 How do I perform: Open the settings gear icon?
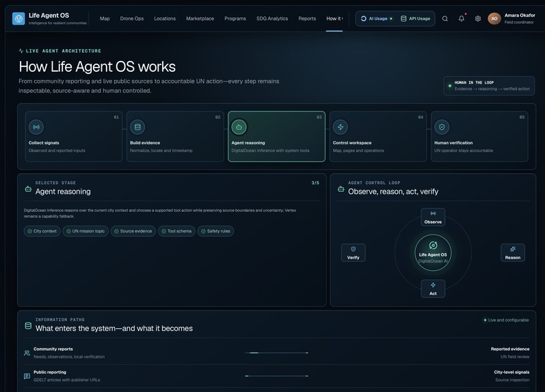click(478, 18)
